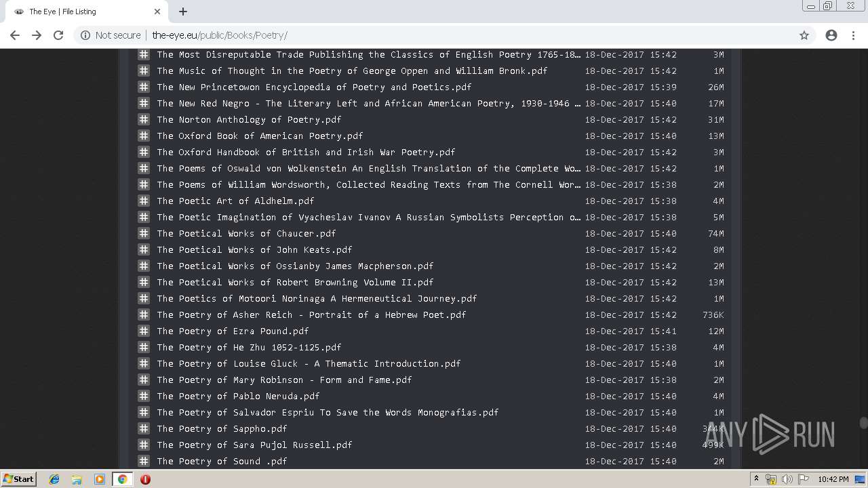Open the volume speaker tray icon
The width and height of the screenshot is (868, 488).
click(787, 479)
